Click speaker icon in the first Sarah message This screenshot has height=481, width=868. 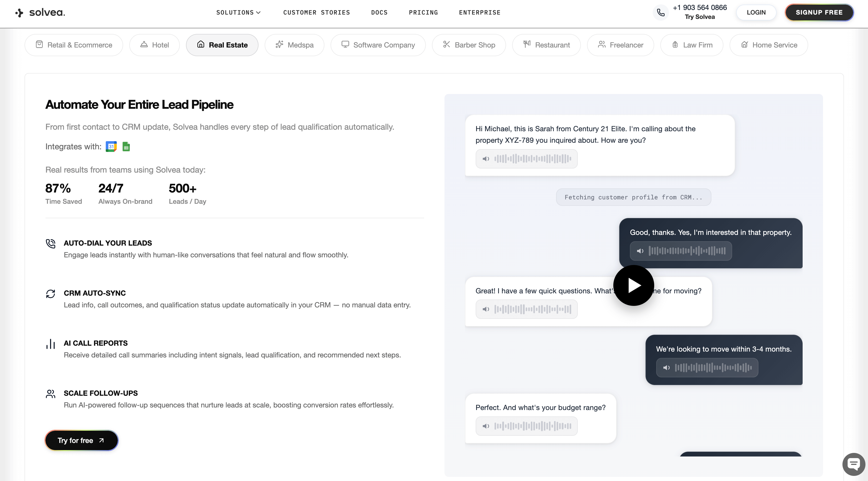tap(486, 159)
